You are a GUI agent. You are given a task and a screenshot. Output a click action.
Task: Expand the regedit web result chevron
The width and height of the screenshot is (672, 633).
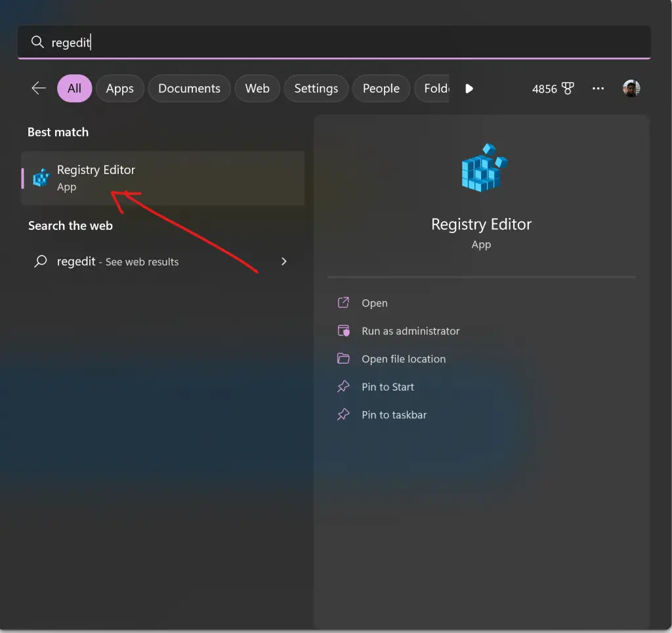(x=283, y=261)
